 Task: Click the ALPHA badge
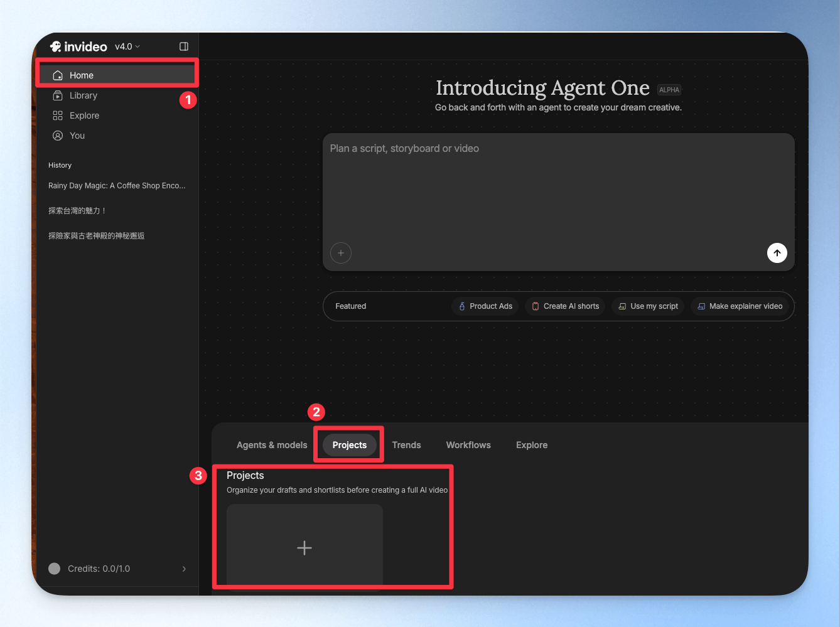[x=669, y=90]
